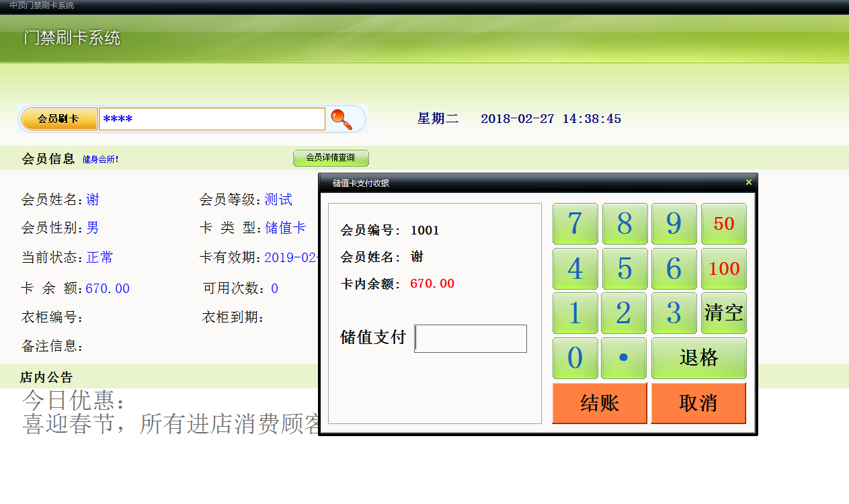Click the magnifier search icon
Screen dimensions: 849x504
[x=341, y=119]
